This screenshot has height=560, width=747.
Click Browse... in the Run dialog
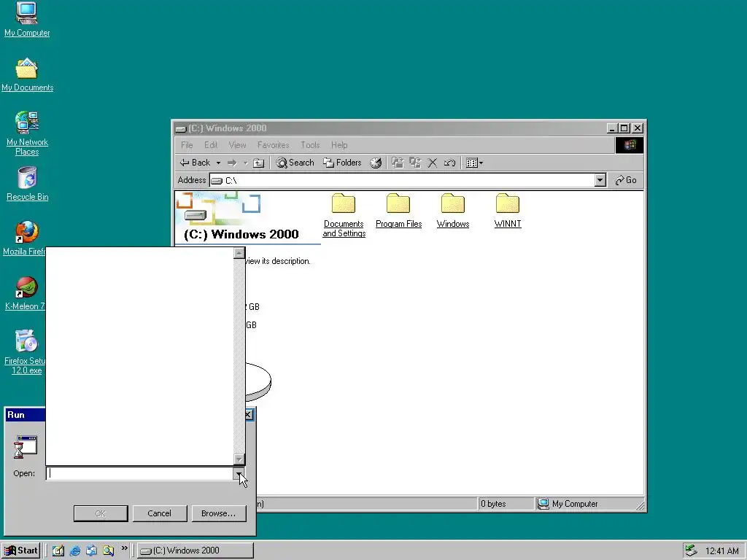219,513
